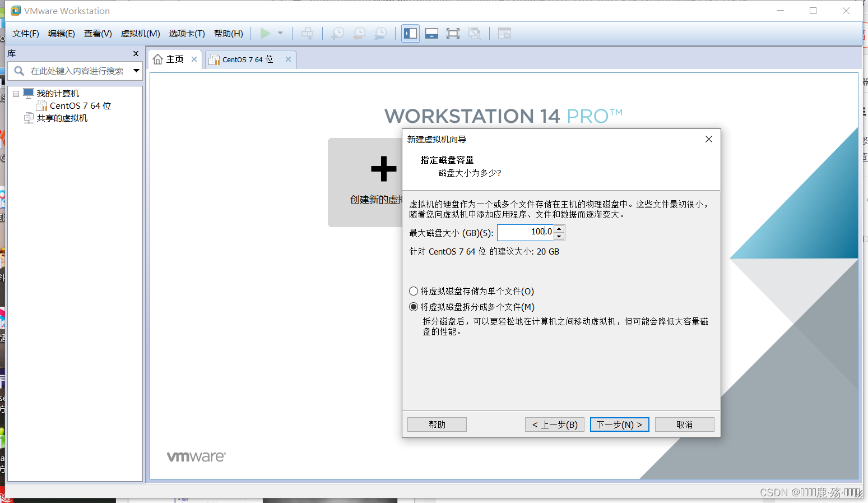Open the 帮助(H) menu
868x503 pixels.
229,34
